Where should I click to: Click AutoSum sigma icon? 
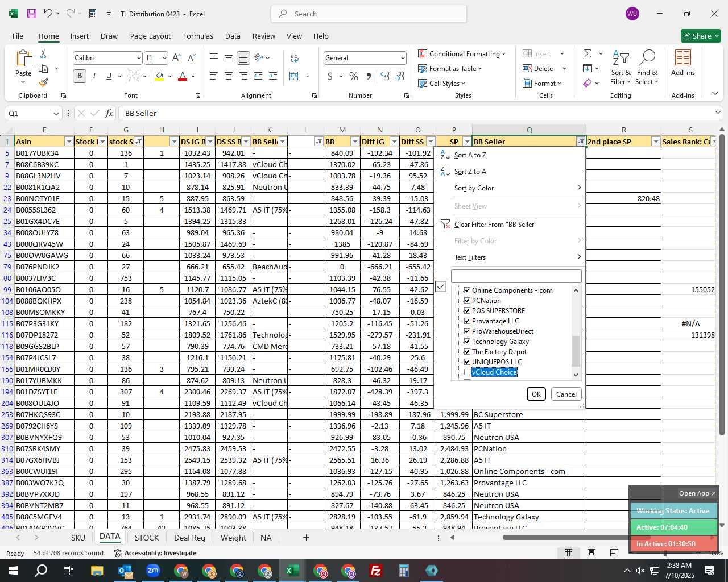tap(588, 53)
